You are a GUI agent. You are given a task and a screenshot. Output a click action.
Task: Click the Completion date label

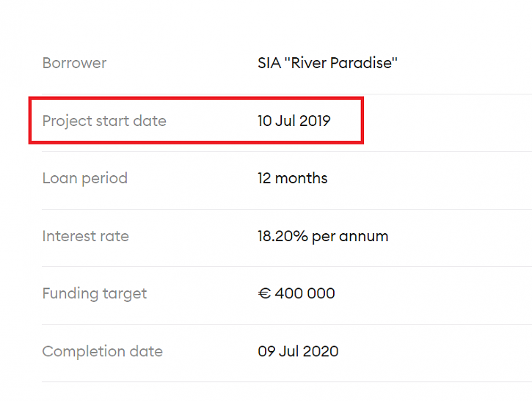(103, 351)
